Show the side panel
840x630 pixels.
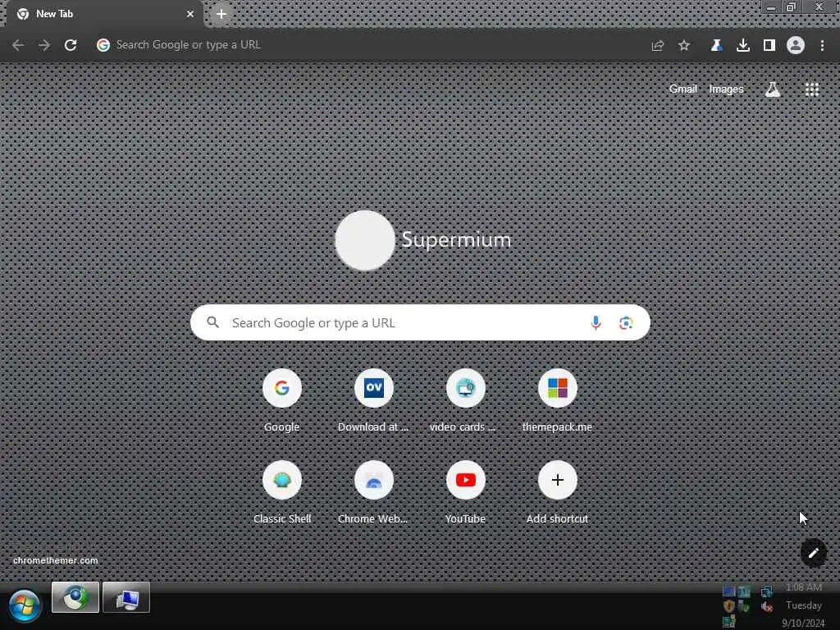pyautogui.click(x=769, y=46)
